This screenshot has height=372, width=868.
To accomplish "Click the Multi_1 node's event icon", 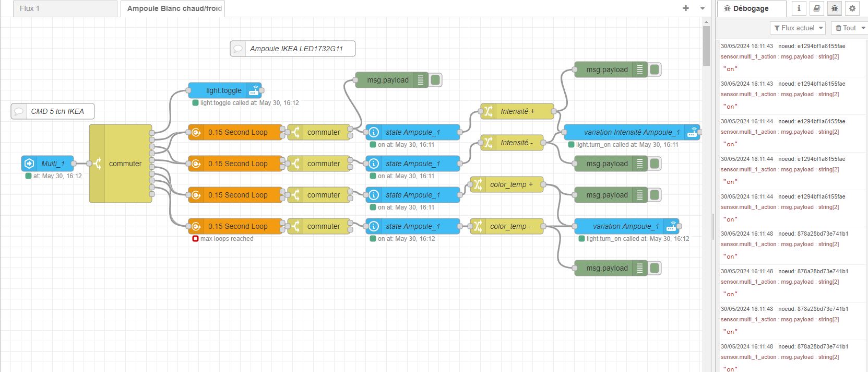I will point(30,164).
